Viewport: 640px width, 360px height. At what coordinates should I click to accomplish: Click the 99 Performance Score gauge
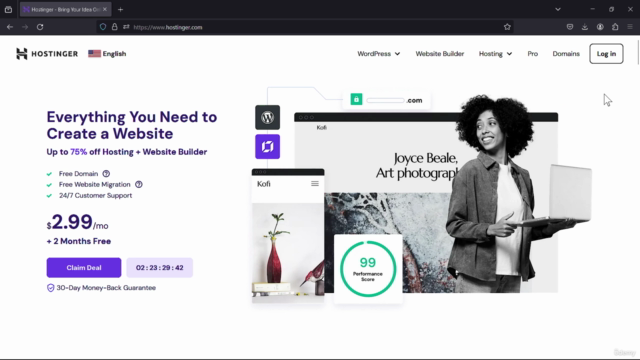pos(368,269)
